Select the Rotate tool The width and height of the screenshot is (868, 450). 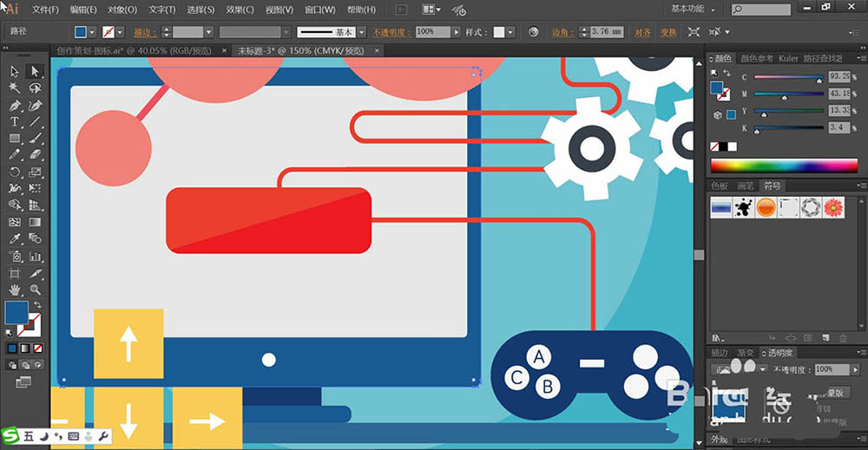[15, 172]
